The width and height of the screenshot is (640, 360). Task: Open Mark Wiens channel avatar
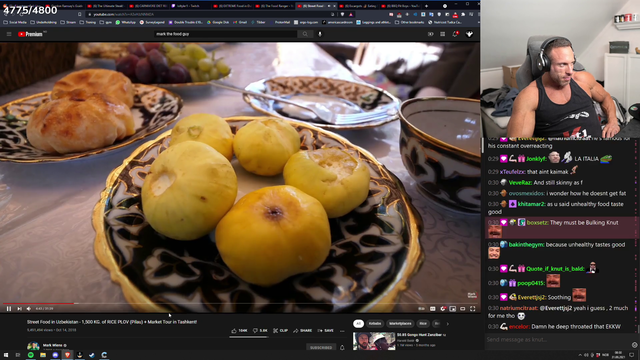pos(33,346)
